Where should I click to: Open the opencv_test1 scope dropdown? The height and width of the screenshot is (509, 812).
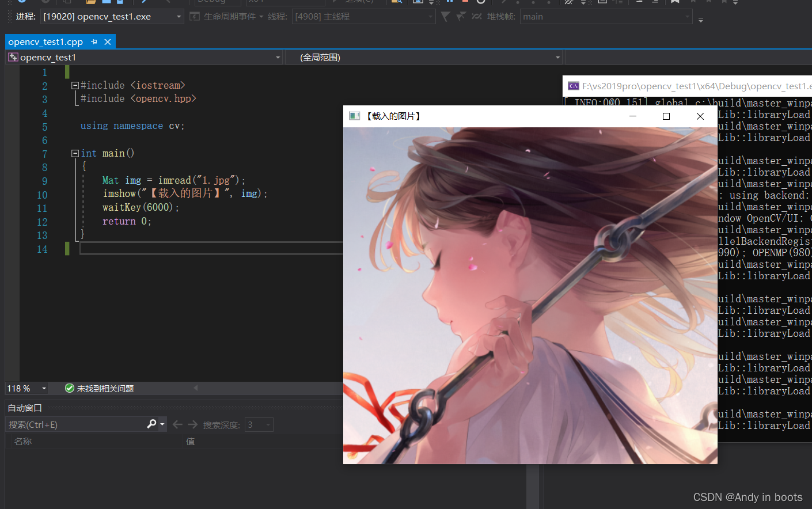pyautogui.click(x=278, y=58)
